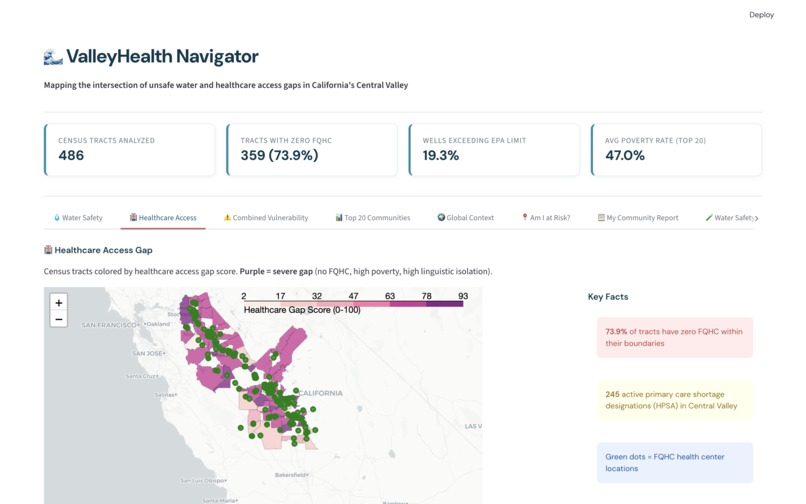Click the Key Facts heading
Screen dimensions: 806x504
[608, 297]
